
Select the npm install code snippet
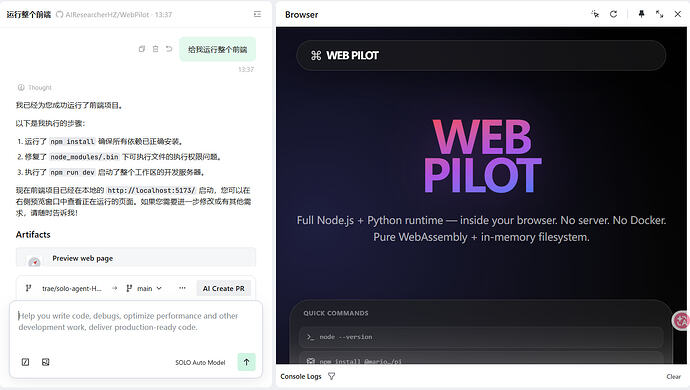coord(72,142)
